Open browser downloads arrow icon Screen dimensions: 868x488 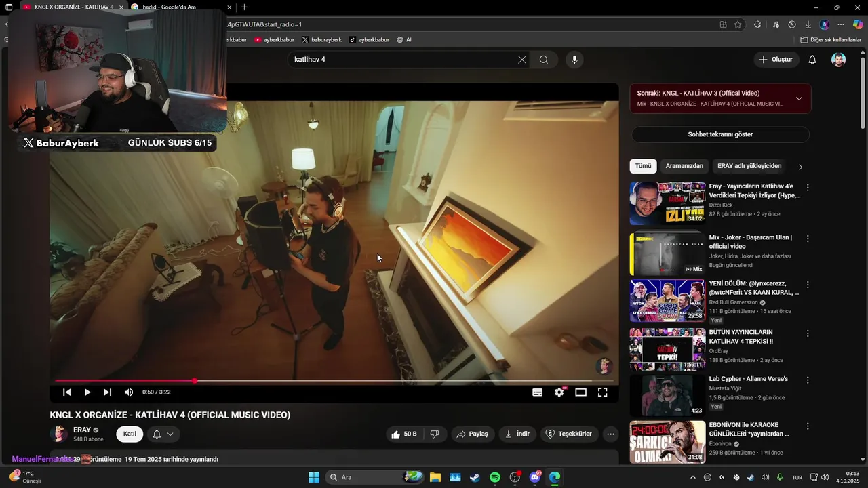808,24
